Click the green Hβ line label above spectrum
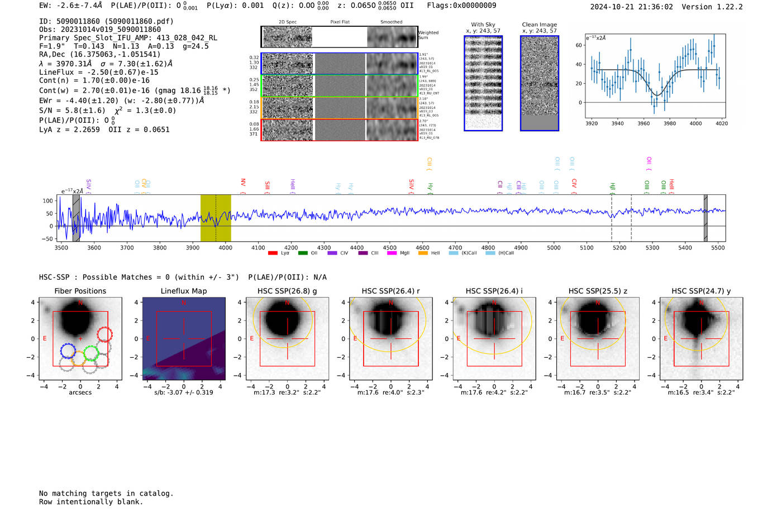The width and height of the screenshot is (782, 532). pyautogui.click(x=613, y=188)
